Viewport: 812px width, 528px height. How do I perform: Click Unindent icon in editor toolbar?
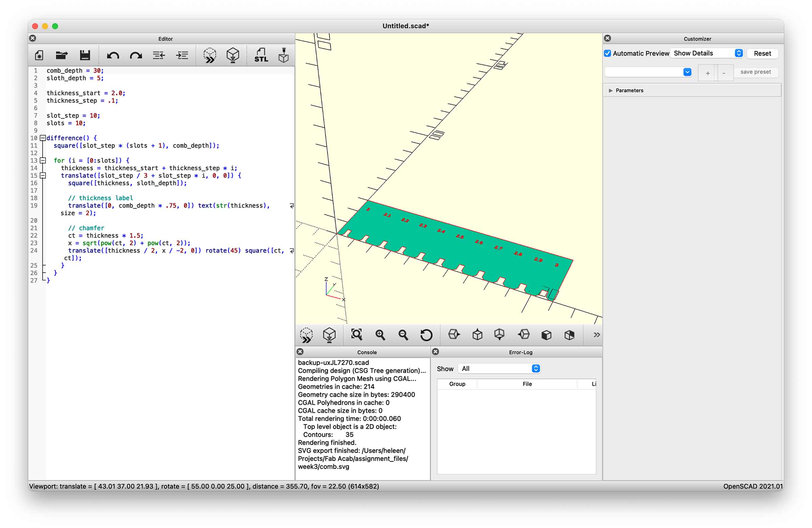pyautogui.click(x=159, y=55)
